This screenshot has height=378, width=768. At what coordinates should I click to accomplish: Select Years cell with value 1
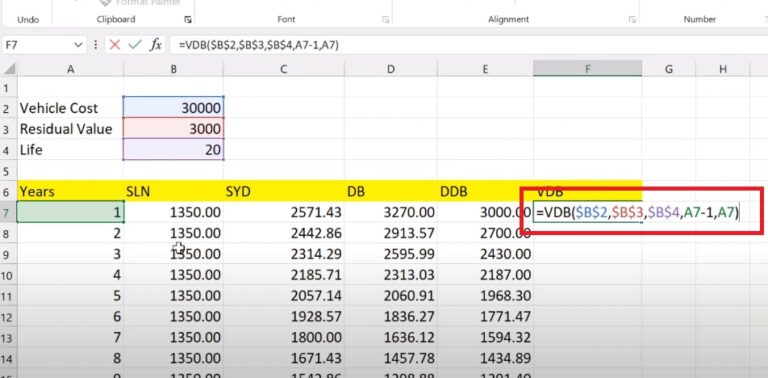click(x=71, y=213)
